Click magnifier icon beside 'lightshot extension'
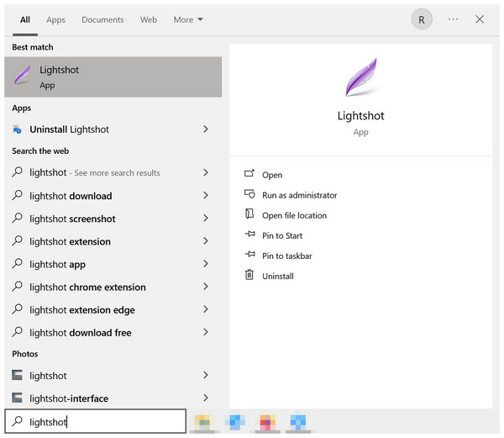The image size is (504, 438). (17, 241)
